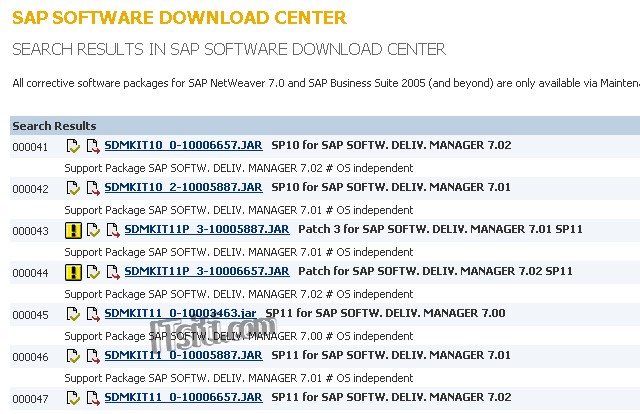Image resolution: width=640 pixels, height=414 pixels.
Task: Click yellow warning icon in row 000043
Action: (x=73, y=230)
